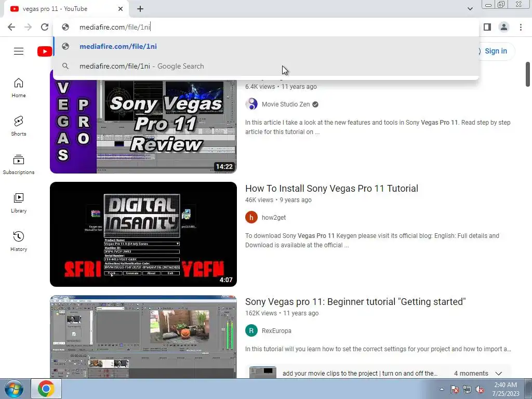Click the browser forward arrow
The width and height of the screenshot is (532, 399).
(28, 27)
